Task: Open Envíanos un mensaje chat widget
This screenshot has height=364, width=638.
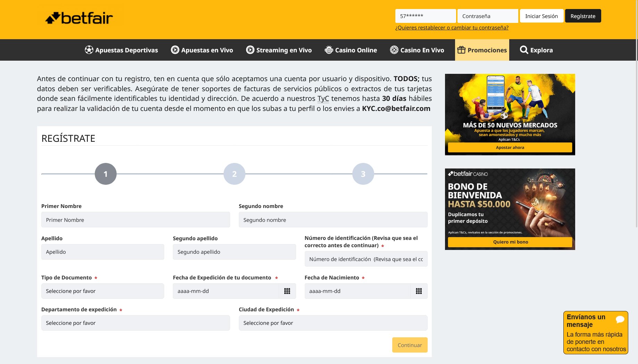Action: tap(596, 332)
